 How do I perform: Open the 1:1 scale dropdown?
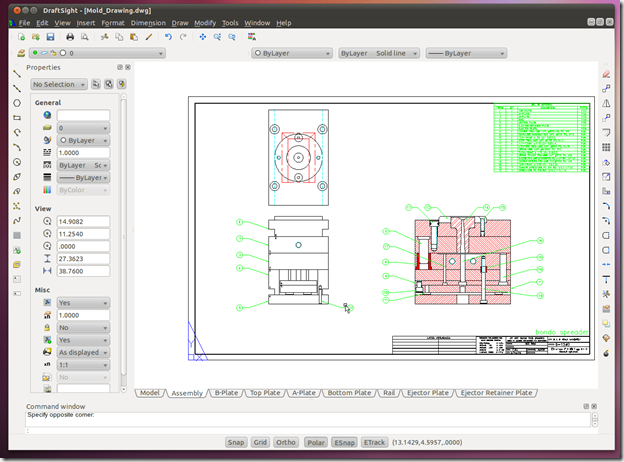pyautogui.click(x=83, y=365)
